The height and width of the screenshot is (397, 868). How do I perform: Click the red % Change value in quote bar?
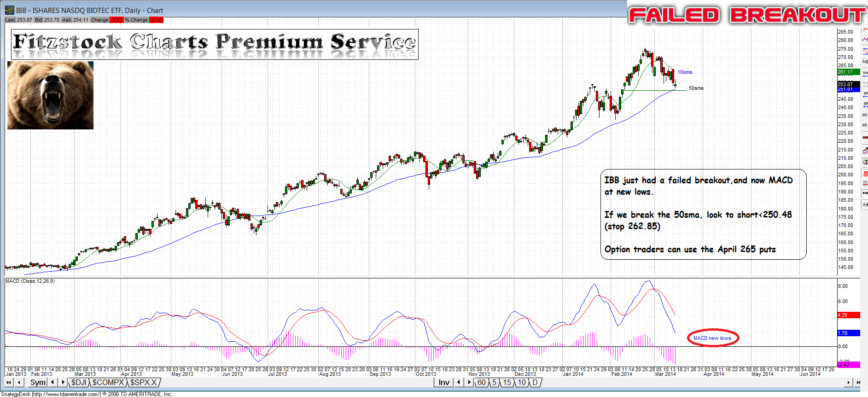pyautogui.click(x=156, y=20)
